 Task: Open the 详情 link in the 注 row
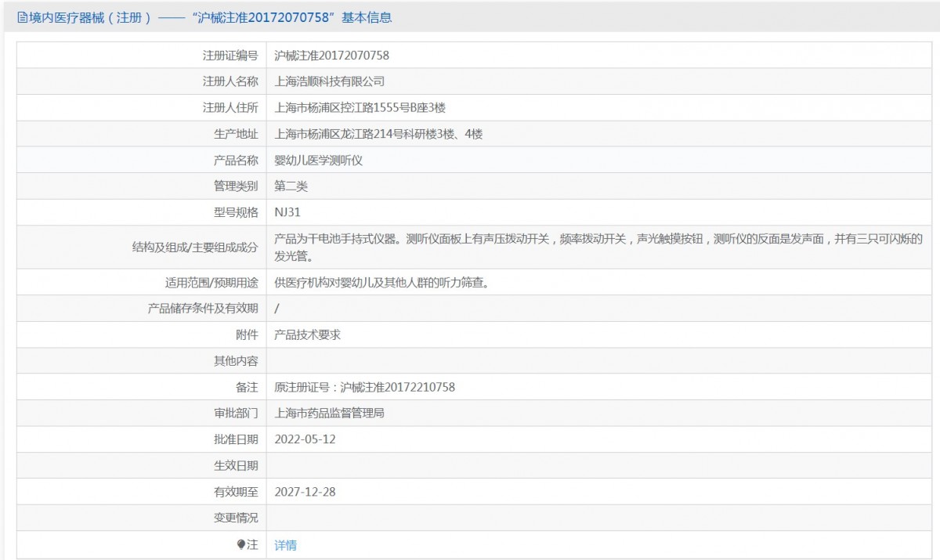tap(285, 545)
